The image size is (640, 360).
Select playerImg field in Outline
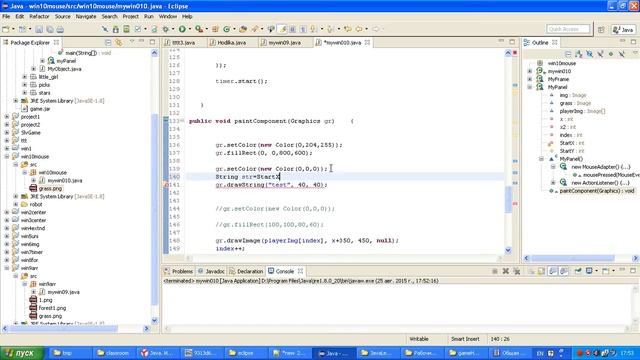(582, 111)
